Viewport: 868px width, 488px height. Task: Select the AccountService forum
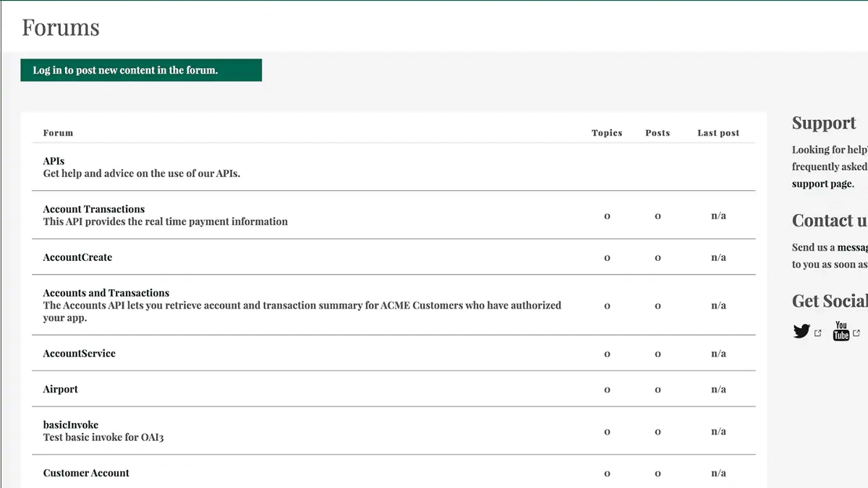pyautogui.click(x=80, y=354)
